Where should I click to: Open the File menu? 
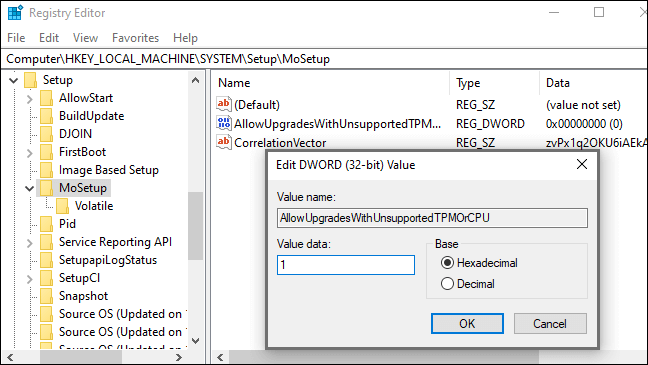(16, 38)
